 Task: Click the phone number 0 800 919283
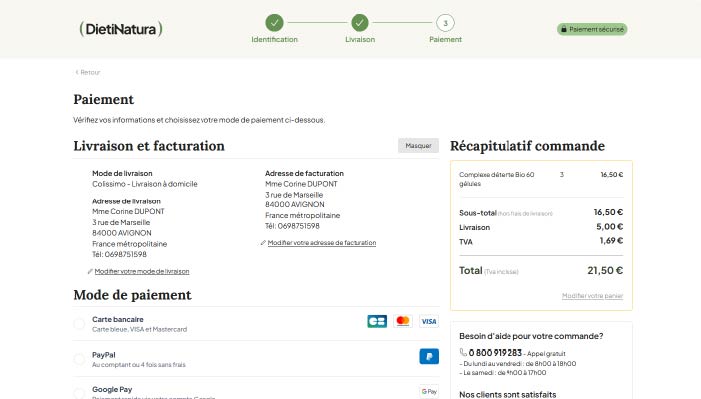click(495, 353)
